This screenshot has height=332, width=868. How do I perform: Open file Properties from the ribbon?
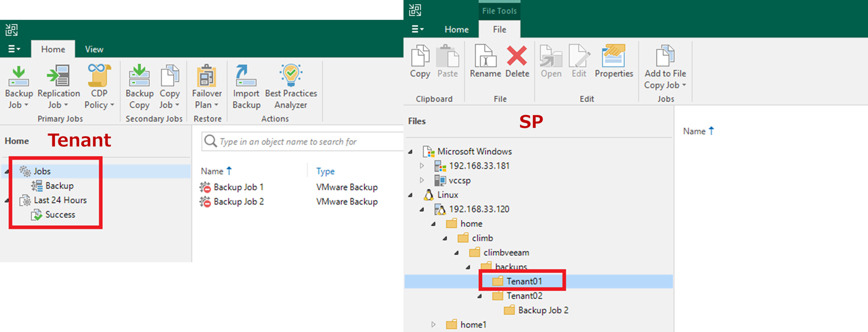pyautogui.click(x=614, y=61)
